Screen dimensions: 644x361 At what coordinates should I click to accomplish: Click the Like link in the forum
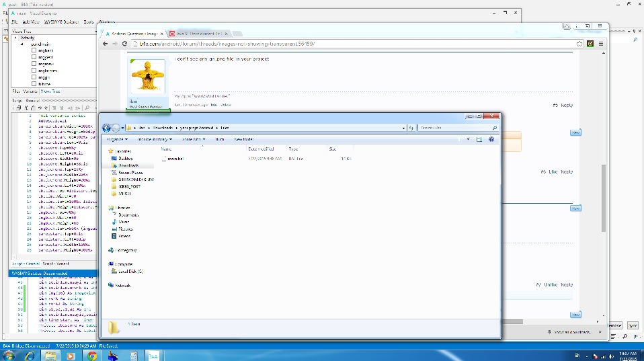553,171
